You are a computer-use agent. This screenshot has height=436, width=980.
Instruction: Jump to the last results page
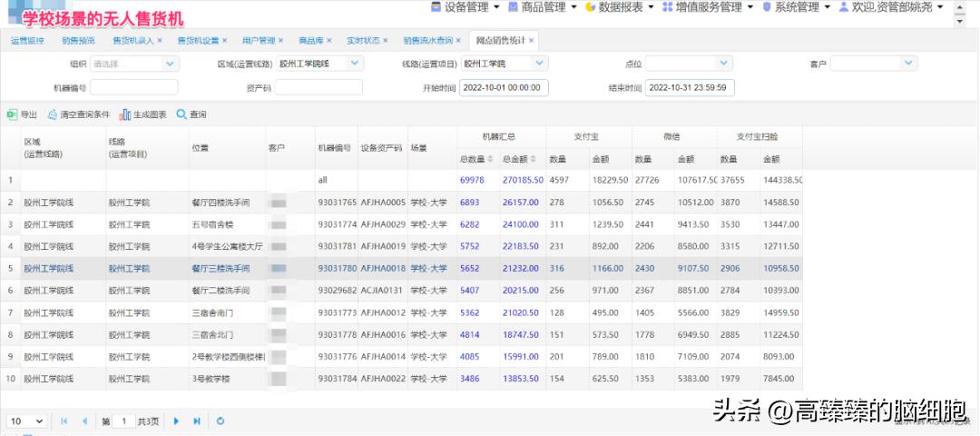coord(197,421)
